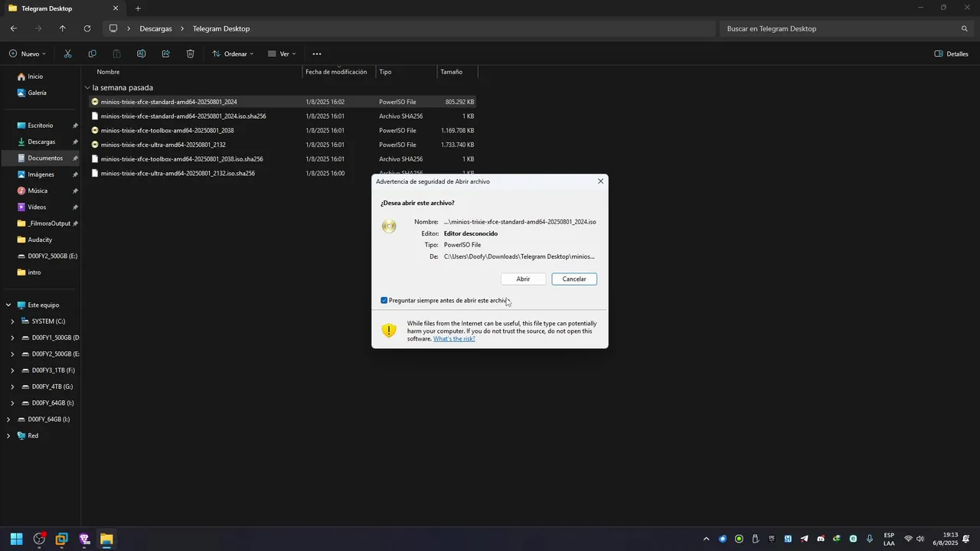
Task: Open the Audacity folder in sidebar
Action: click(x=40, y=240)
